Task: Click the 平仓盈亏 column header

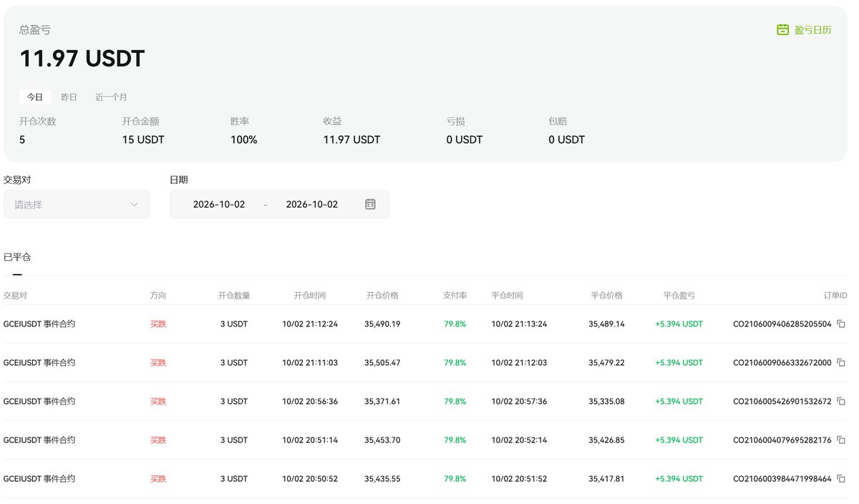Action: (679, 295)
